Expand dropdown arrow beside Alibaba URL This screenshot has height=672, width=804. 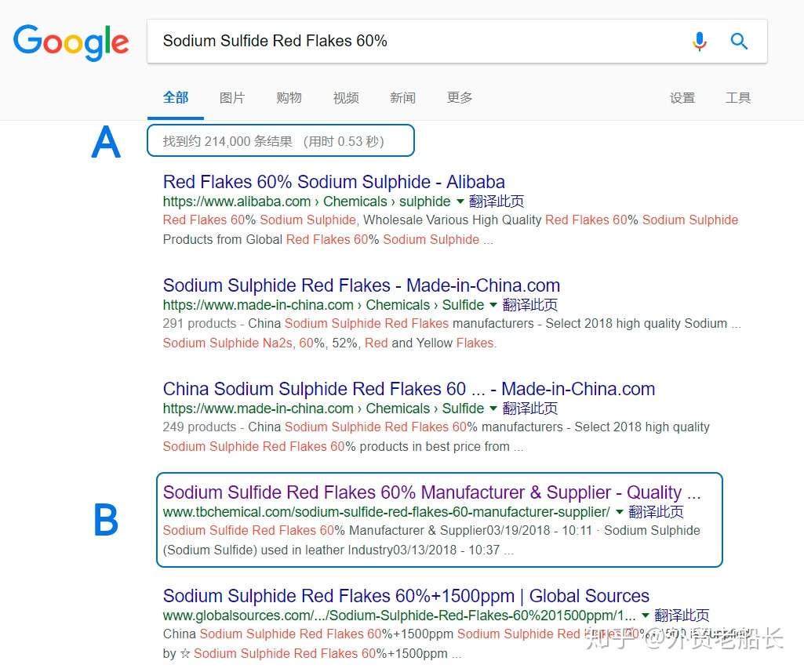click(460, 202)
